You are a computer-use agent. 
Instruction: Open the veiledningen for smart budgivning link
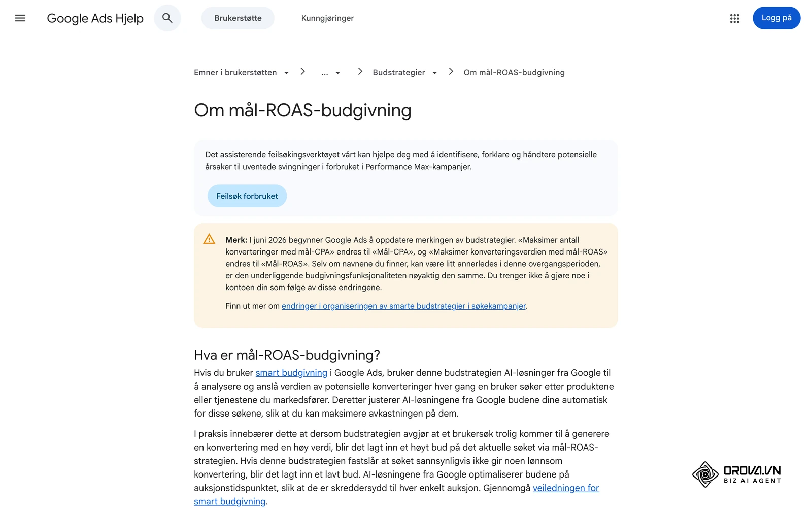566,488
